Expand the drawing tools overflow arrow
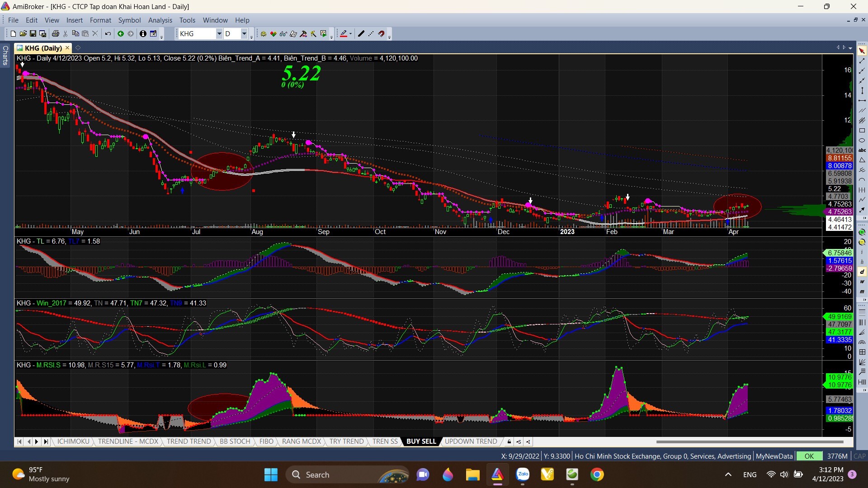The height and width of the screenshot is (488, 868). tap(863, 219)
